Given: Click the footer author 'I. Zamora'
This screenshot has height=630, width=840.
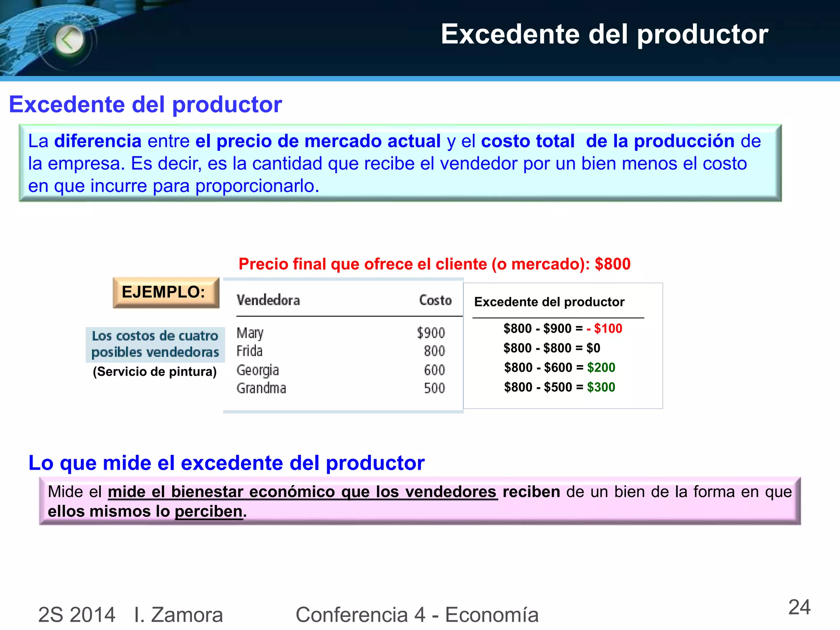Looking at the screenshot, I should pos(178,615).
